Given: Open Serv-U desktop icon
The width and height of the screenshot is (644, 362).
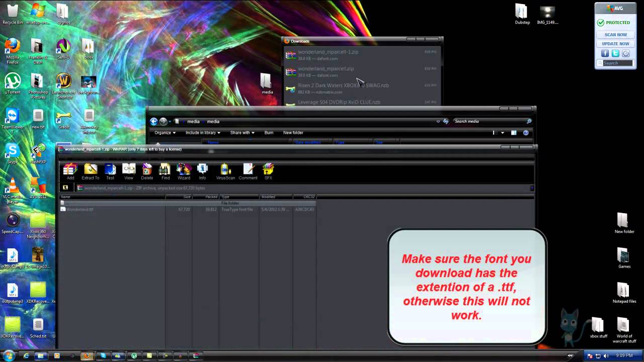Looking at the screenshot, I should (x=63, y=49).
